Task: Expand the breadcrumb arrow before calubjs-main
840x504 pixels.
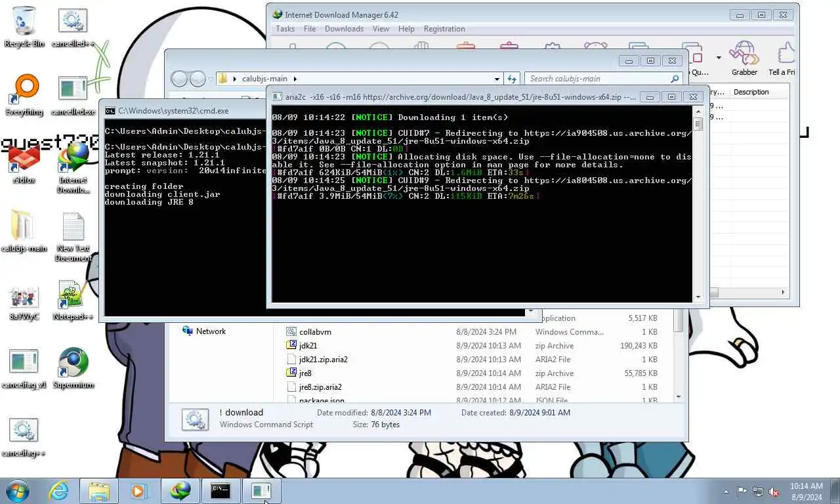Action: [x=236, y=79]
